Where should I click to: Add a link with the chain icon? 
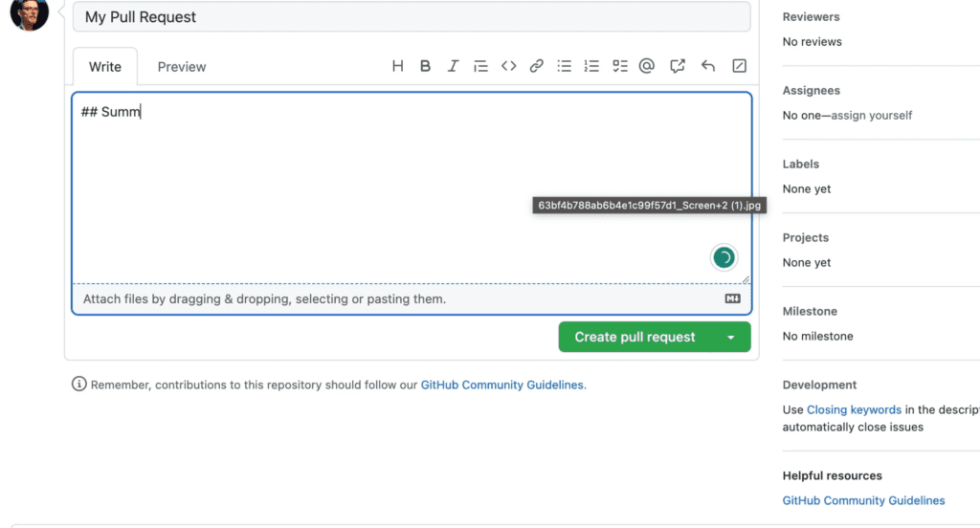click(x=536, y=66)
